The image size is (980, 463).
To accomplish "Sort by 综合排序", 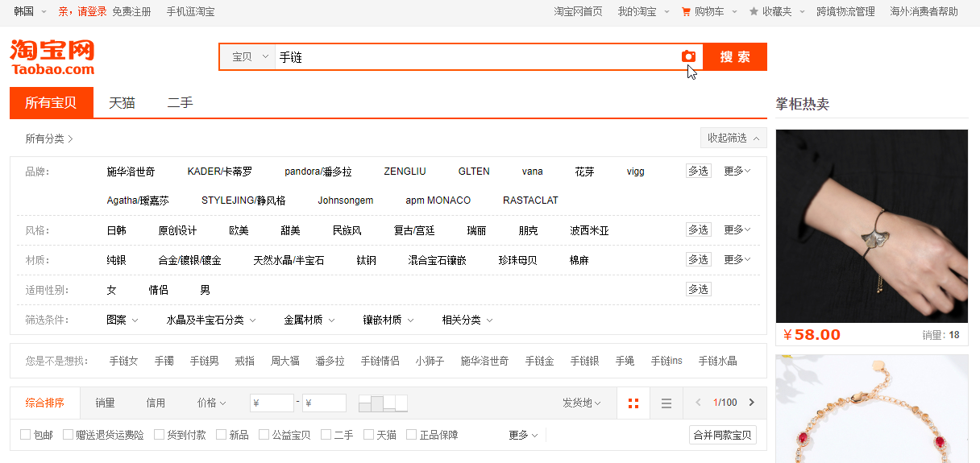I will (44, 403).
